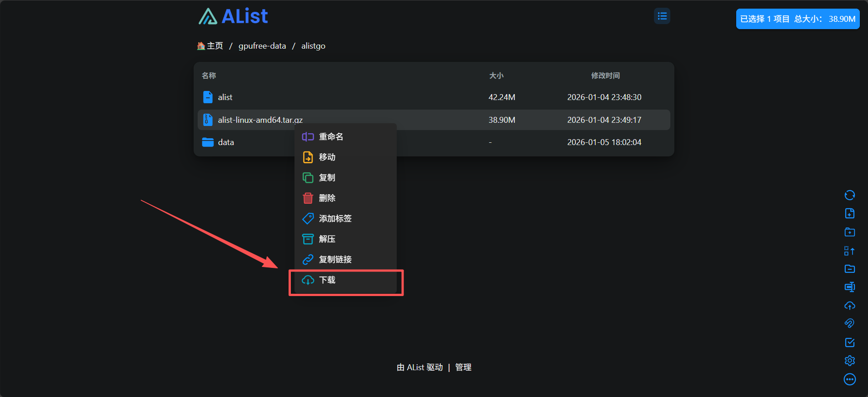The height and width of the screenshot is (397, 868).
Task: Collapse toolbar with the three-dots button
Action: [x=849, y=379]
